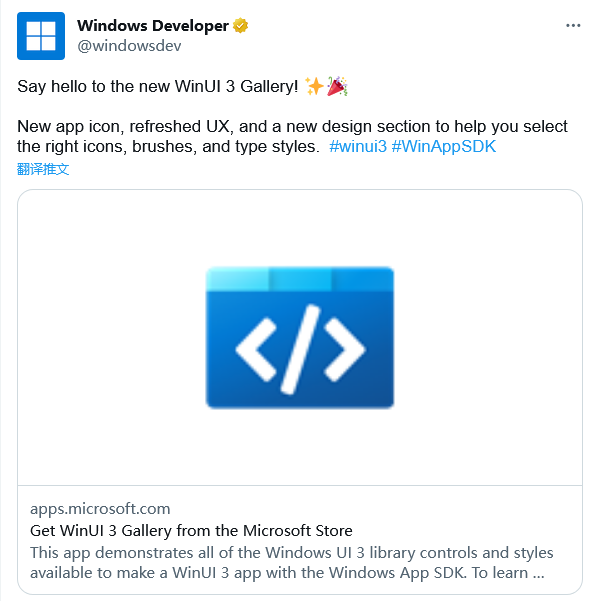
Task: Click the white code brackets symbol
Action: tap(300, 349)
